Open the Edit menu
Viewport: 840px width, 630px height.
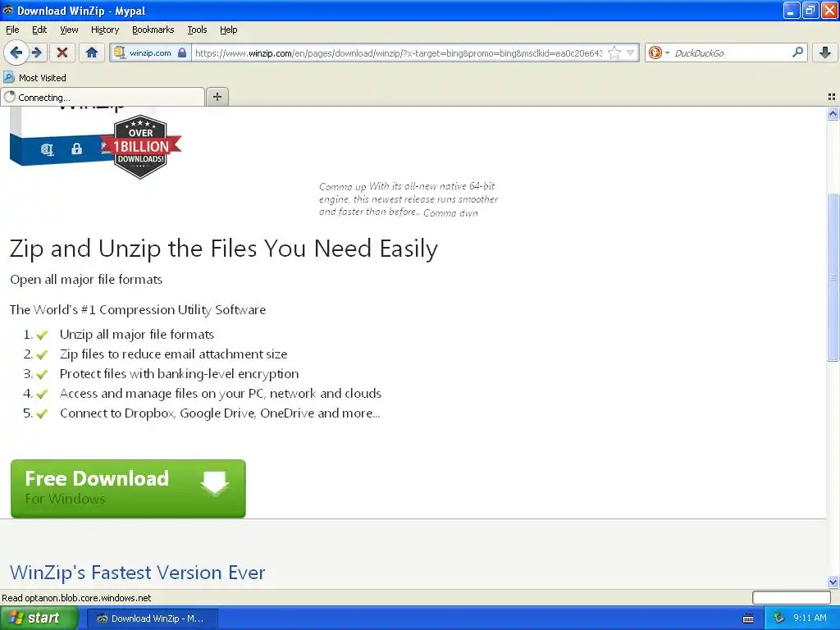coord(39,30)
